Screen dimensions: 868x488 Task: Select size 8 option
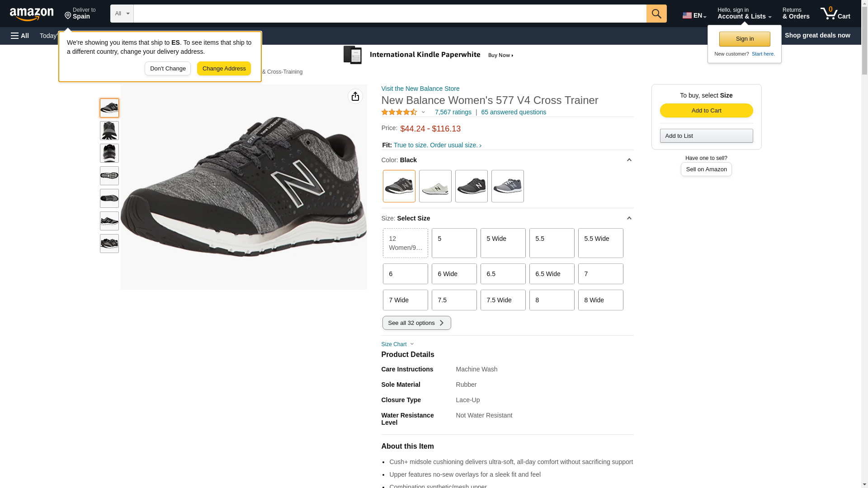coord(552,300)
